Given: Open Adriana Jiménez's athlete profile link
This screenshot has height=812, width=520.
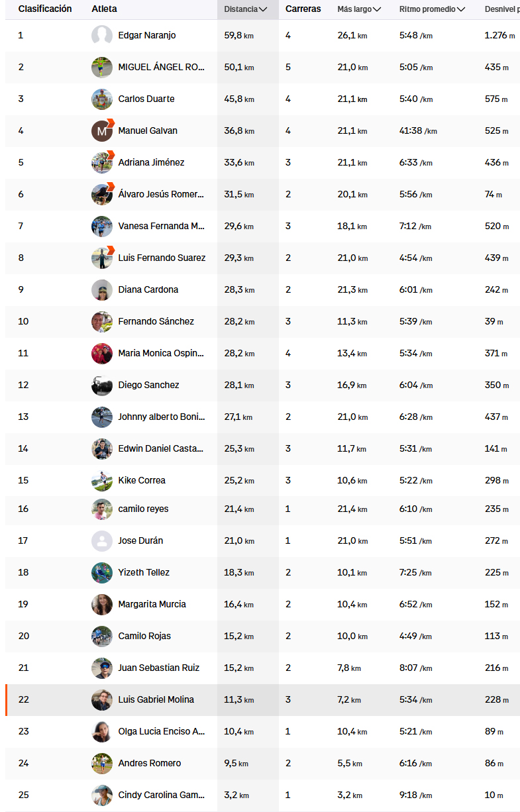Looking at the screenshot, I should [151, 162].
